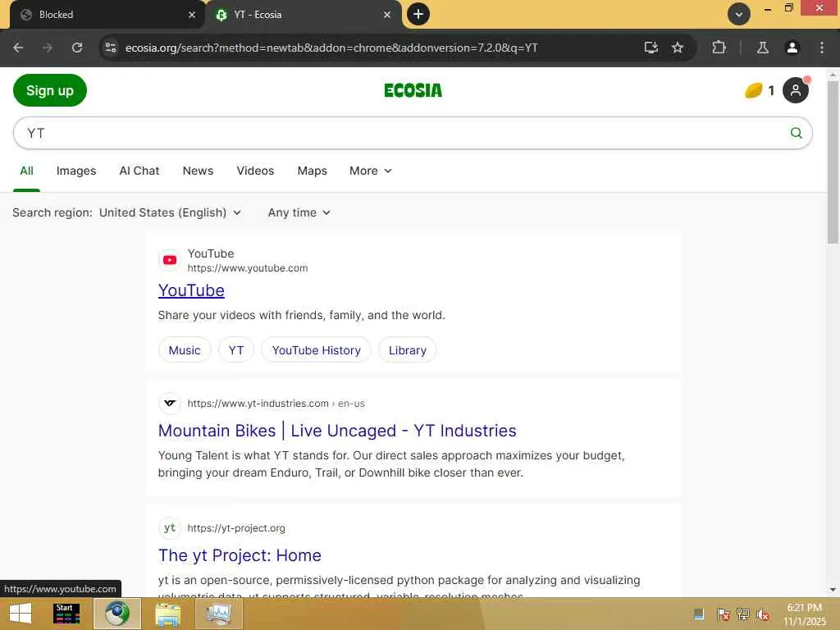
Task: Open the Start tiles taskbar icon
Action: (66, 614)
